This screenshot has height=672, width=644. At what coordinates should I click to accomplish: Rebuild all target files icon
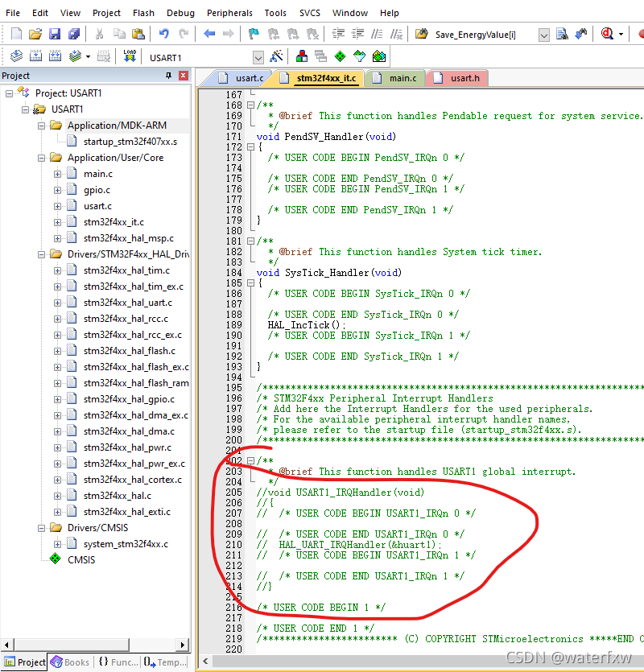(55, 56)
